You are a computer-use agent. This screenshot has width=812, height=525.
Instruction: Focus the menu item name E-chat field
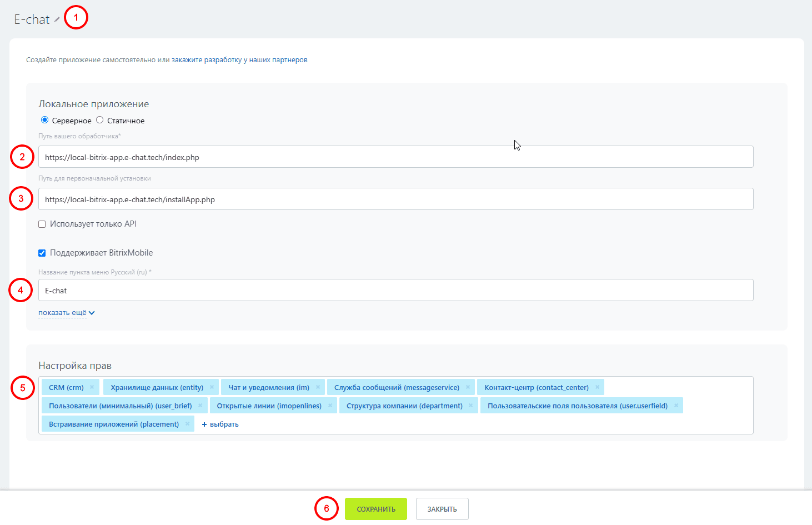coord(396,290)
